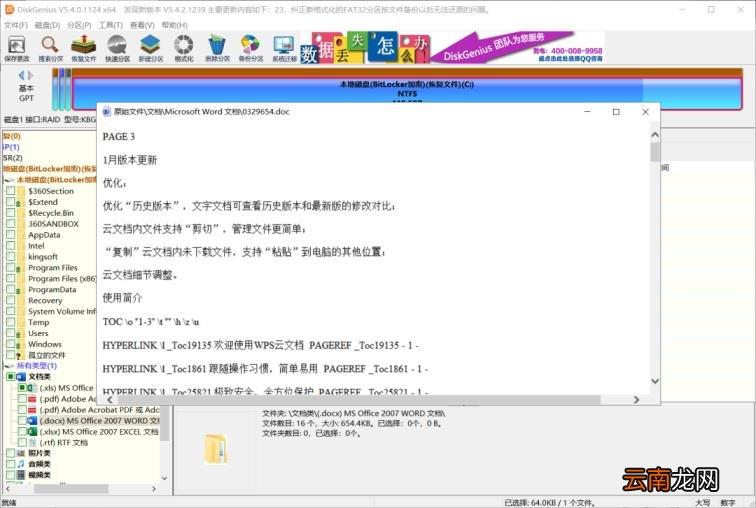This screenshot has height=508, width=756.
Task: Click the Excel icon beside (.xlsx) MS Office 2007
Action: (32, 432)
